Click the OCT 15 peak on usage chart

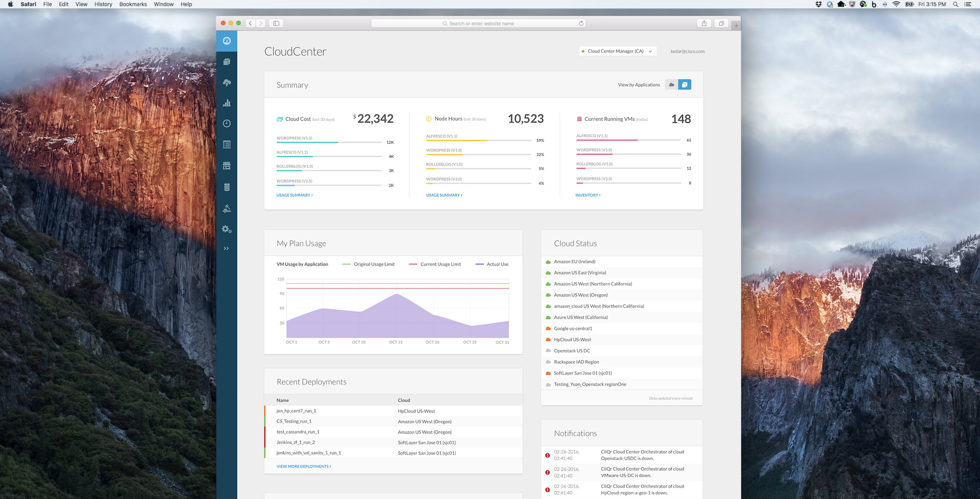(x=396, y=294)
